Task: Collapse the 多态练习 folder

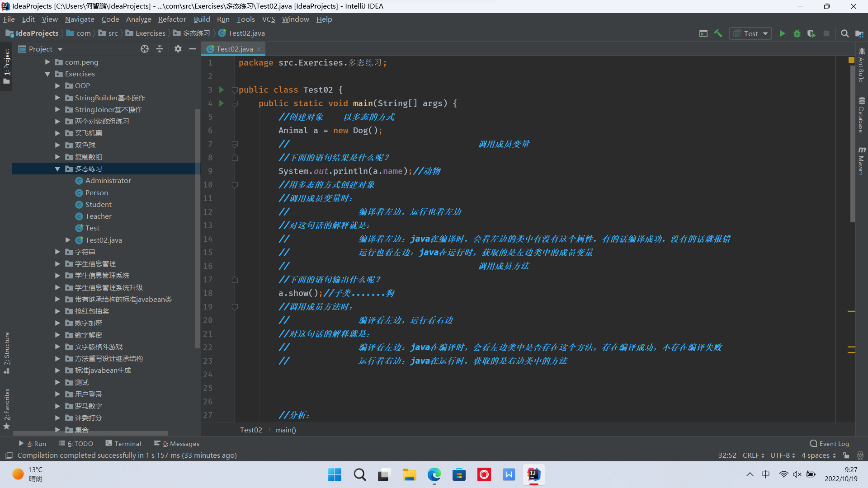Action: tap(57, 169)
